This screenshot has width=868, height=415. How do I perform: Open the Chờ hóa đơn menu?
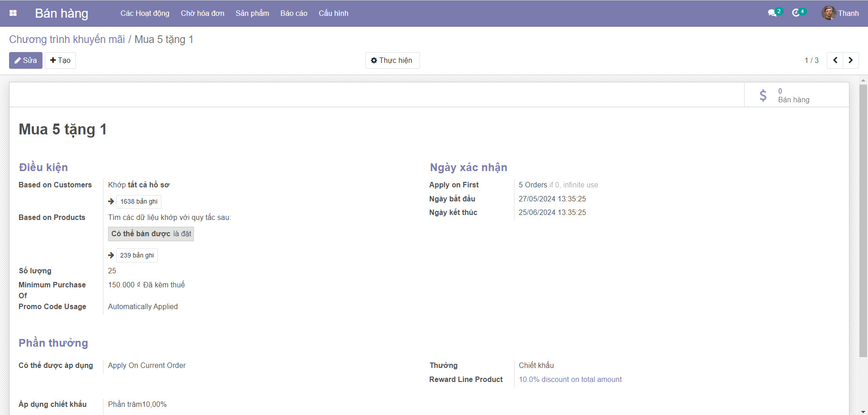tap(202, 13)
